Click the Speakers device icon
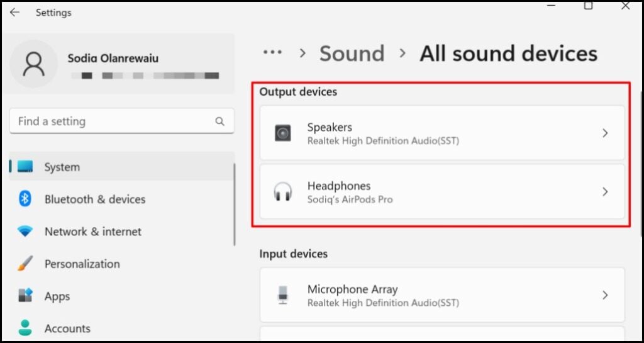Screen dimensions: 644x343 283,133
